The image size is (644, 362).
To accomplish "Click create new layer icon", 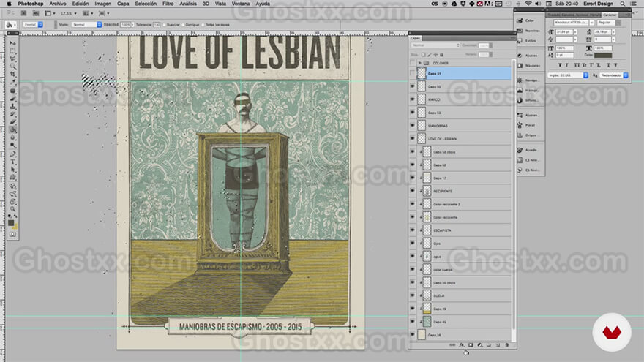I will click(498, 345).
